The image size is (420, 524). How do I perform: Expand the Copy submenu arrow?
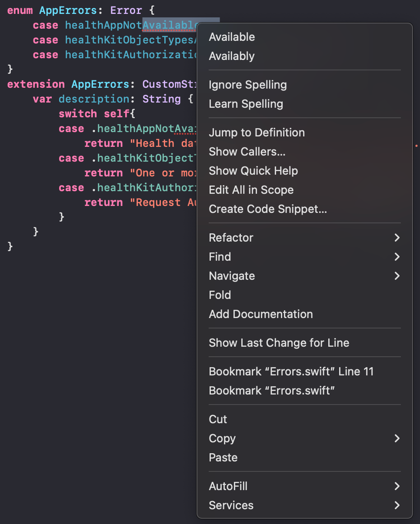(x=396, y=438)
